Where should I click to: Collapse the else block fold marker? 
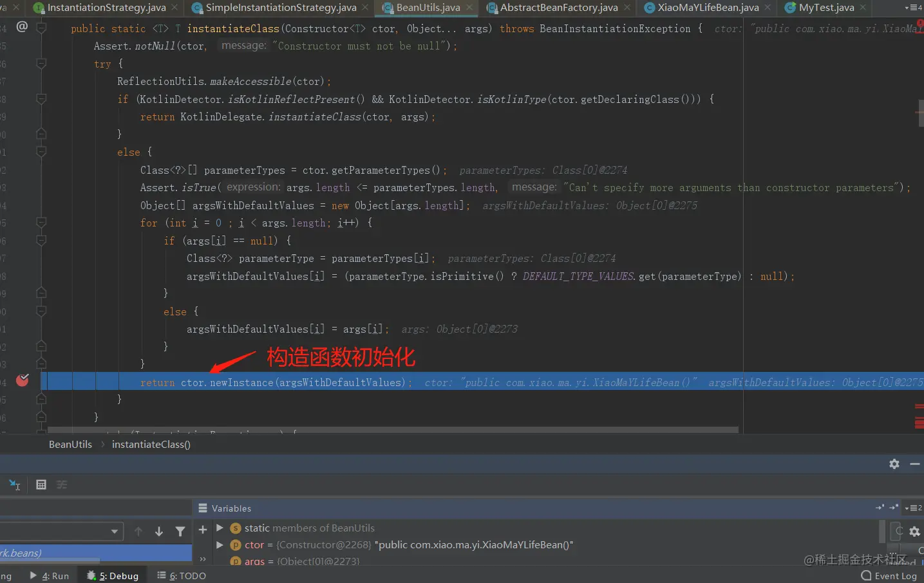41,152
